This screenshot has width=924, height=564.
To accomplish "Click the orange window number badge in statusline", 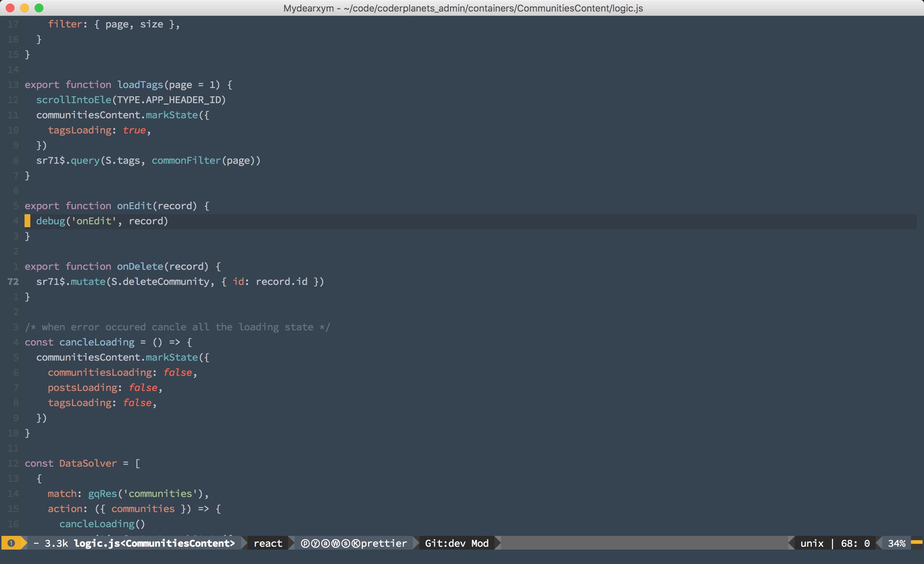I will click(x=11, y=543).
